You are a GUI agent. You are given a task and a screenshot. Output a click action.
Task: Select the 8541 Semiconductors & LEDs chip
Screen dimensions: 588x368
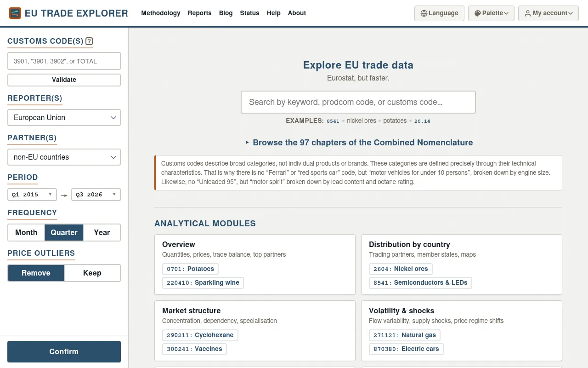[420, 283]
